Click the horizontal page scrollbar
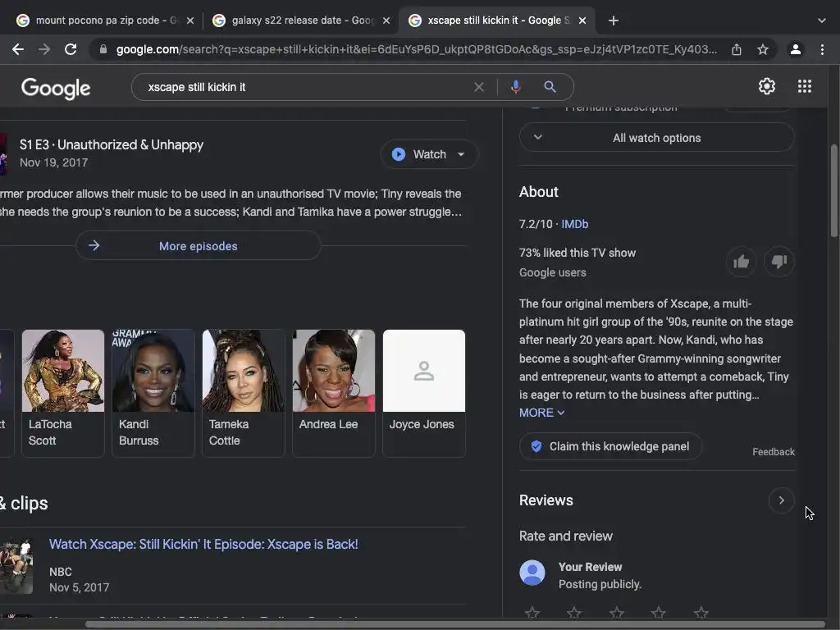This screenshot has height=630, width=840. coord(455,624)
